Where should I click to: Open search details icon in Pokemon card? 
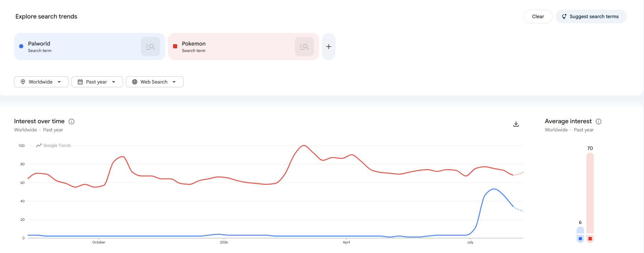(304, 47)
